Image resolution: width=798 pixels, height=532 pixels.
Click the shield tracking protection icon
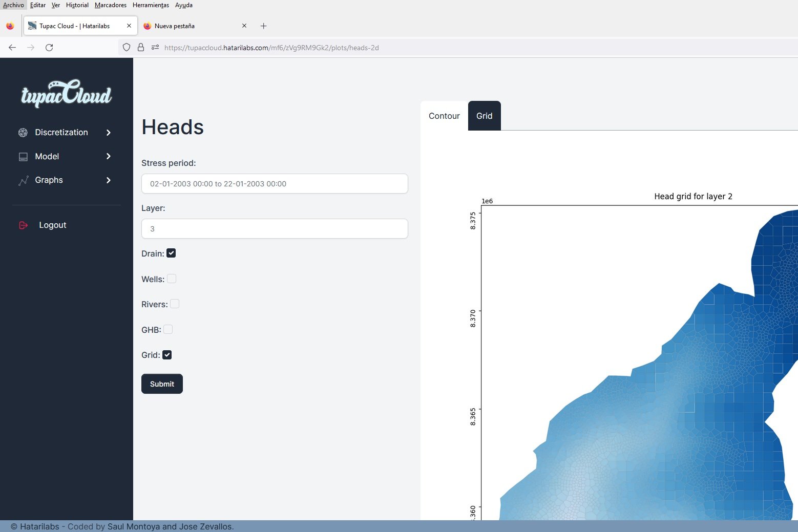coord(127,48)
